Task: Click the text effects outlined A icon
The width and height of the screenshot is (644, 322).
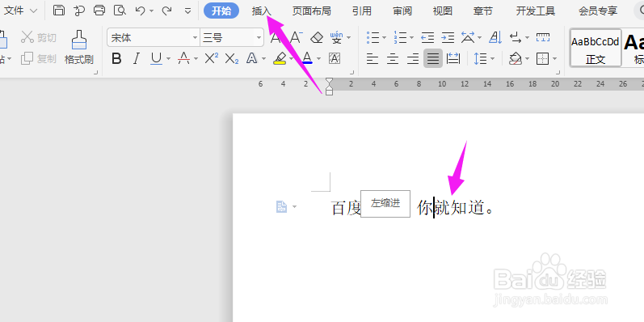Action: 251,59
